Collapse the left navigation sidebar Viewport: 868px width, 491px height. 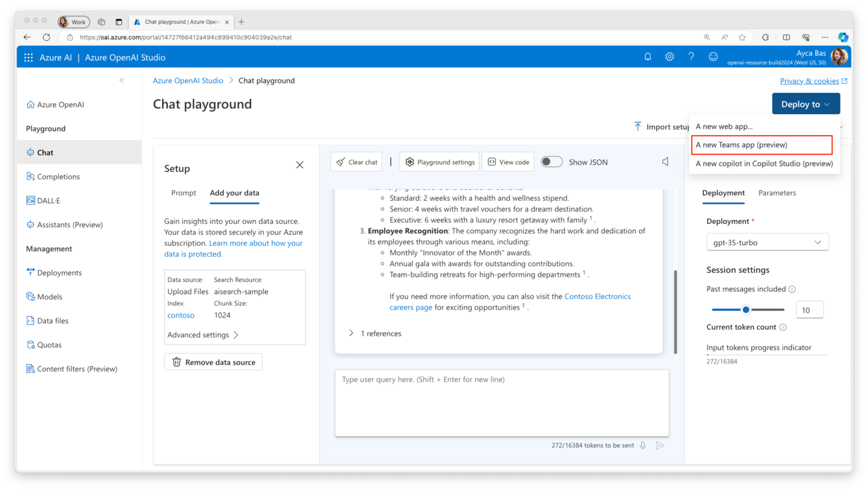tap(121, 80)
